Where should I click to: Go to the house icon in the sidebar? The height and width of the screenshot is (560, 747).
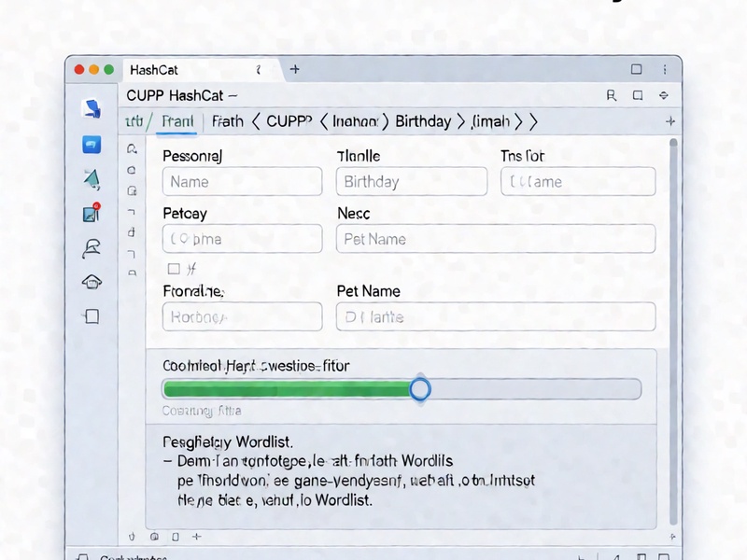click(x=92, y=282)
